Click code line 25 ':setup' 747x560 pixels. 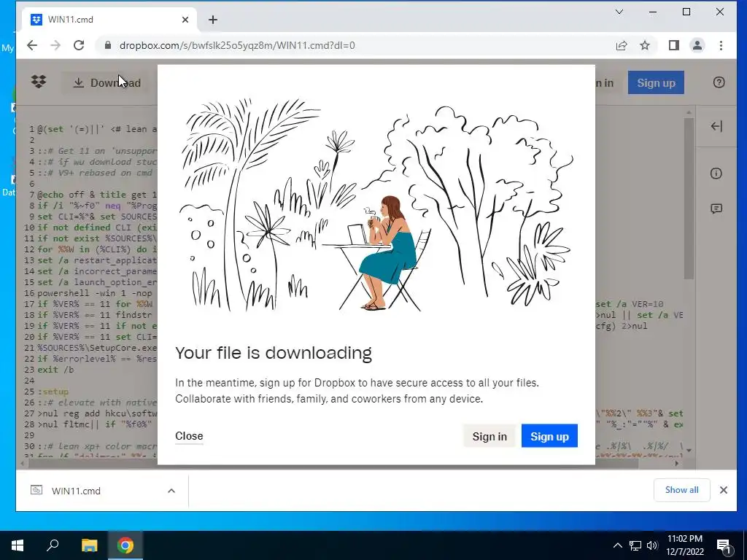[x=53, y=392]
